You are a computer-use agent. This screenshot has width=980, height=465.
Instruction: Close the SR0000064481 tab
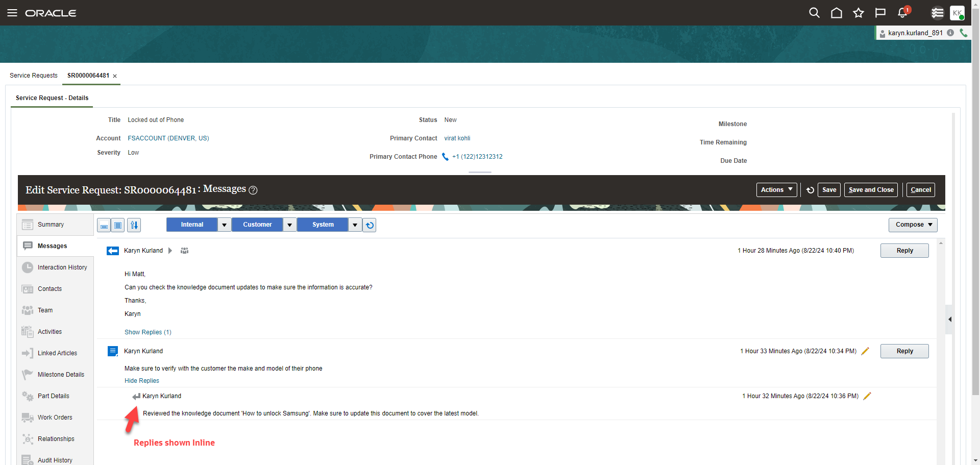click(115, 76)
